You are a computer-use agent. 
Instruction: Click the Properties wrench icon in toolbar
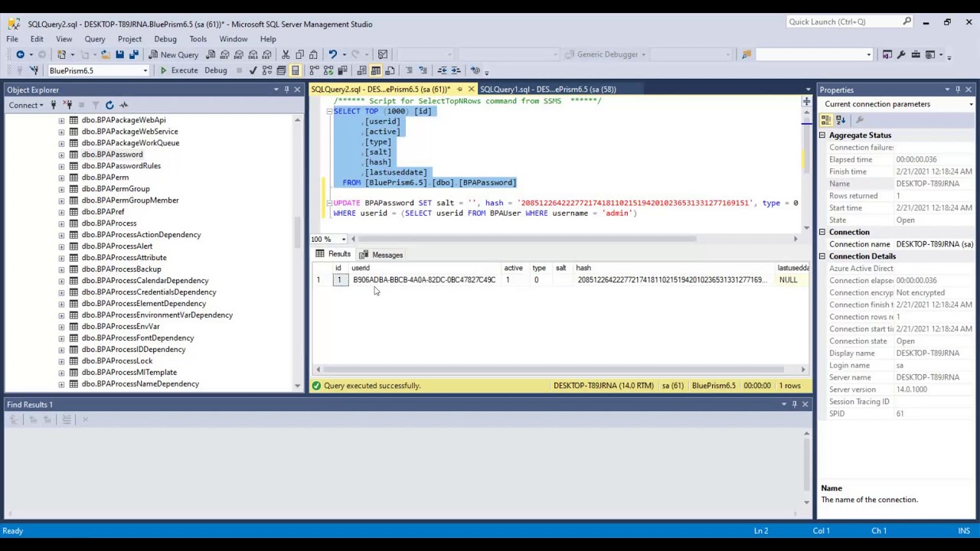[901, 54]
